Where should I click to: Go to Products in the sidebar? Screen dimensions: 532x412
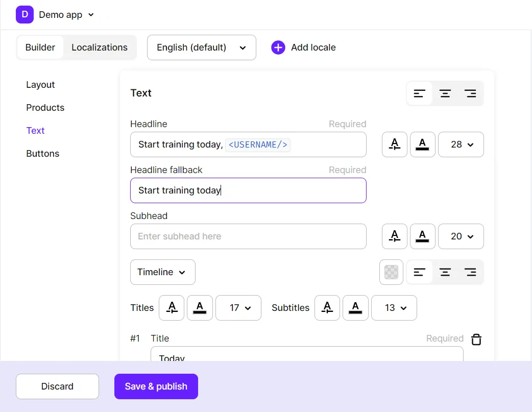click(45, 108)
